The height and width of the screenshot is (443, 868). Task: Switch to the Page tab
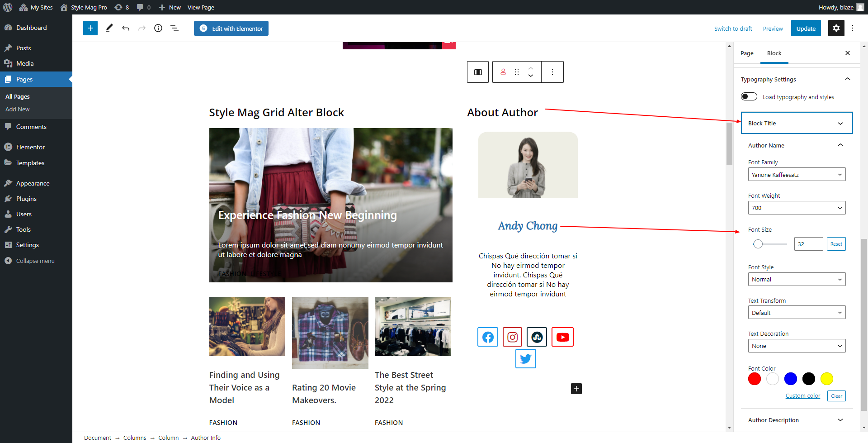(747, 53)
